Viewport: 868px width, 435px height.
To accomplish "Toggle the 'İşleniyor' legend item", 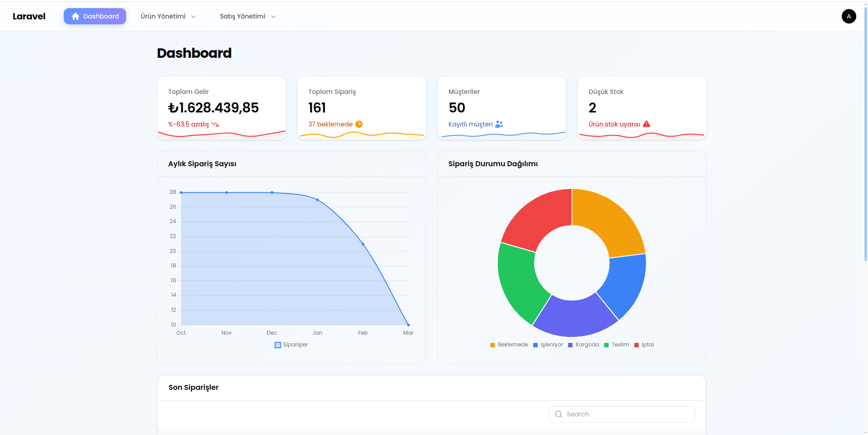I will (x=548, y=345).
